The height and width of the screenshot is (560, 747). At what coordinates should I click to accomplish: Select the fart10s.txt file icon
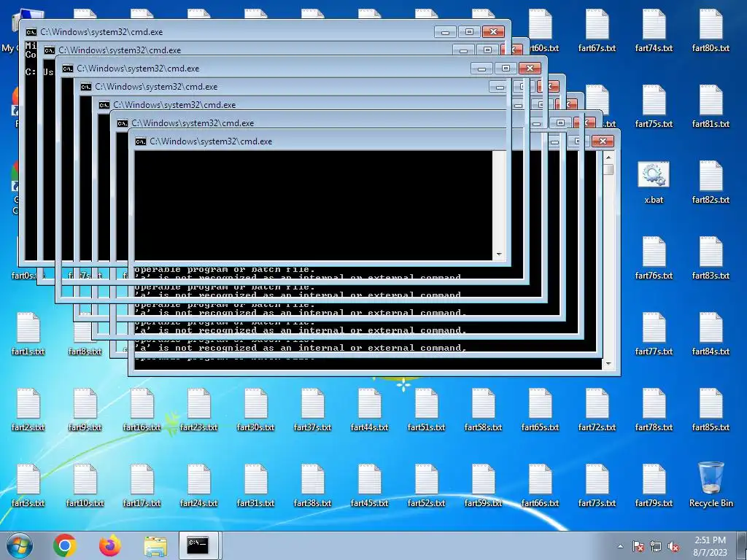pos(85,485)
